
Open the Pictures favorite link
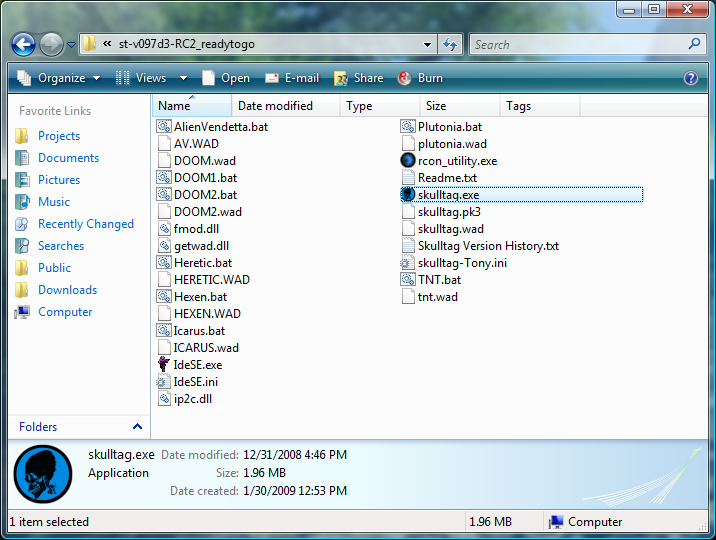point(59,179)
